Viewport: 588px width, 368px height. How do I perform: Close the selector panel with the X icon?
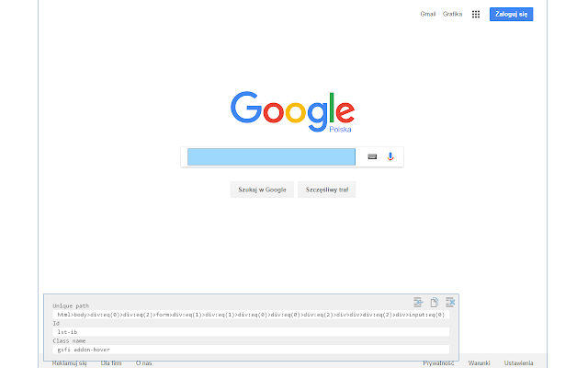pos(450,302)
